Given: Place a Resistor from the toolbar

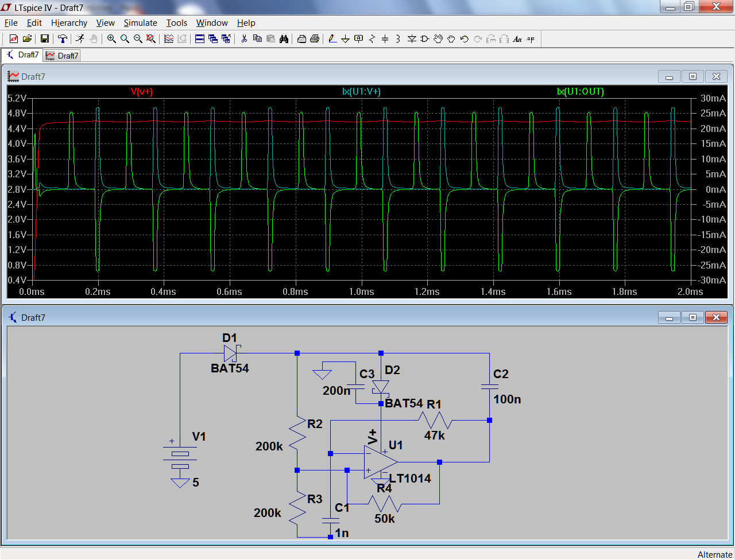Looking at the screenshot, I should pos(372,38).
